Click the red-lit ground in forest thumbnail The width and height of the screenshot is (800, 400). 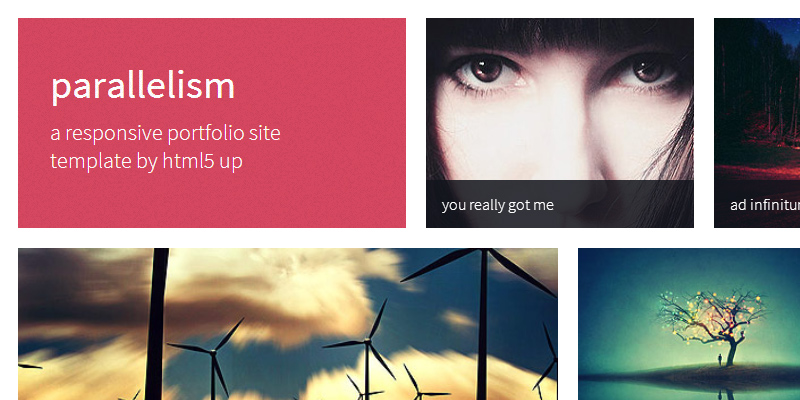click(757, 166)
